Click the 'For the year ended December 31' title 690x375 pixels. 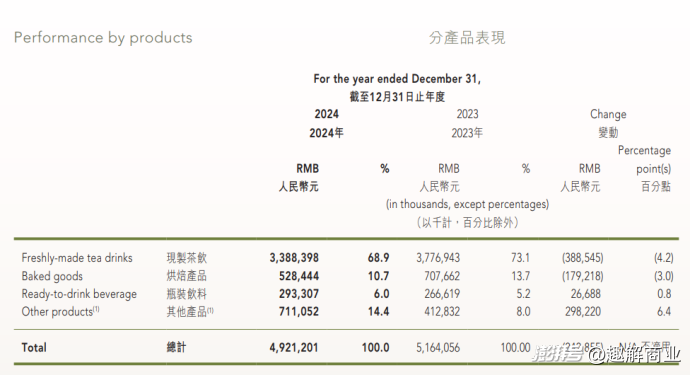coord(397,79)
